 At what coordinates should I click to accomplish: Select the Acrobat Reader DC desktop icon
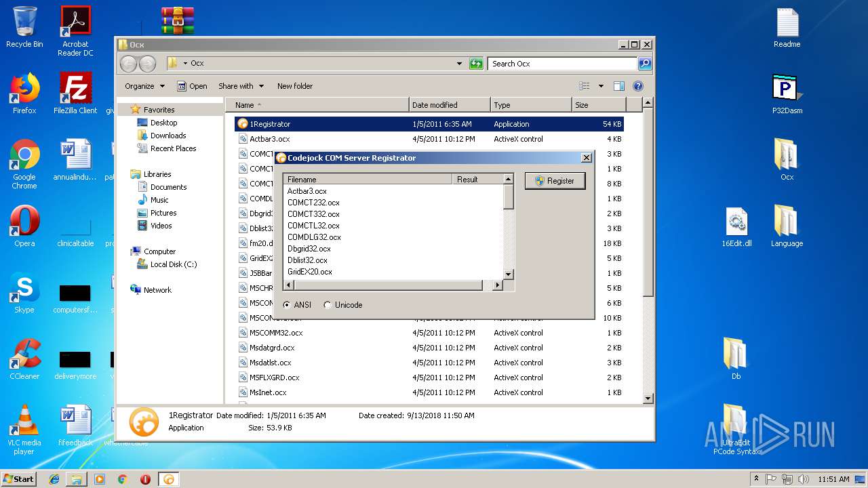75,31
